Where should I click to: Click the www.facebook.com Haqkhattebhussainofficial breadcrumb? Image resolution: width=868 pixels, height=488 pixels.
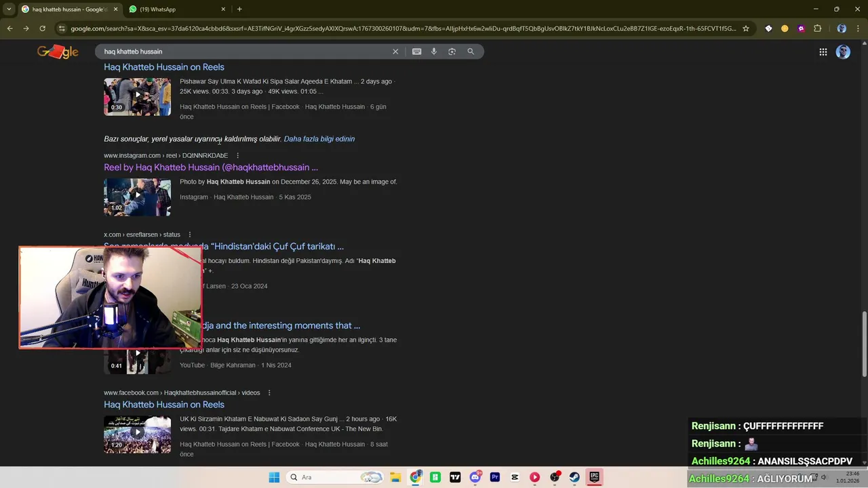(x=182, y=393)
